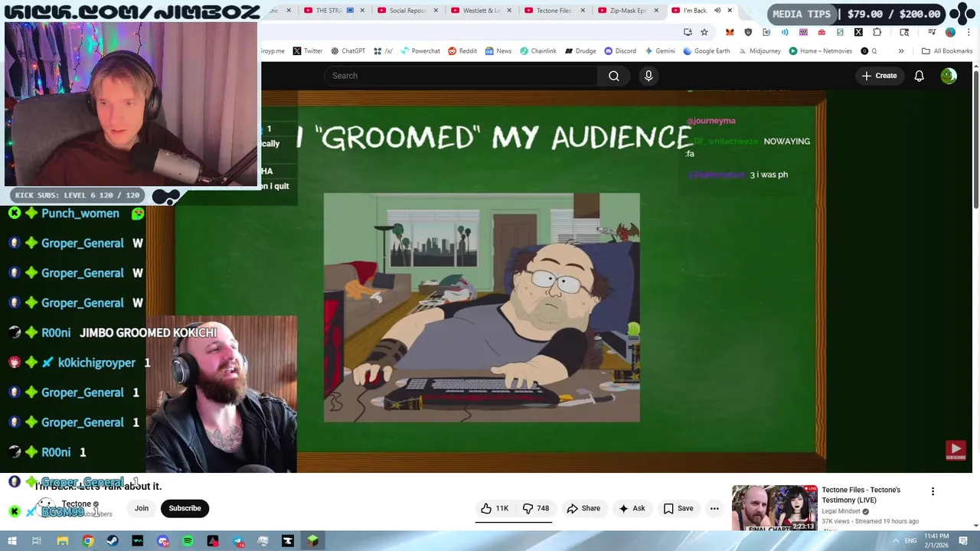This screenshot has height=551, width=980.
Task: Join the Tectone channel membership
Action: pos(142,508)
